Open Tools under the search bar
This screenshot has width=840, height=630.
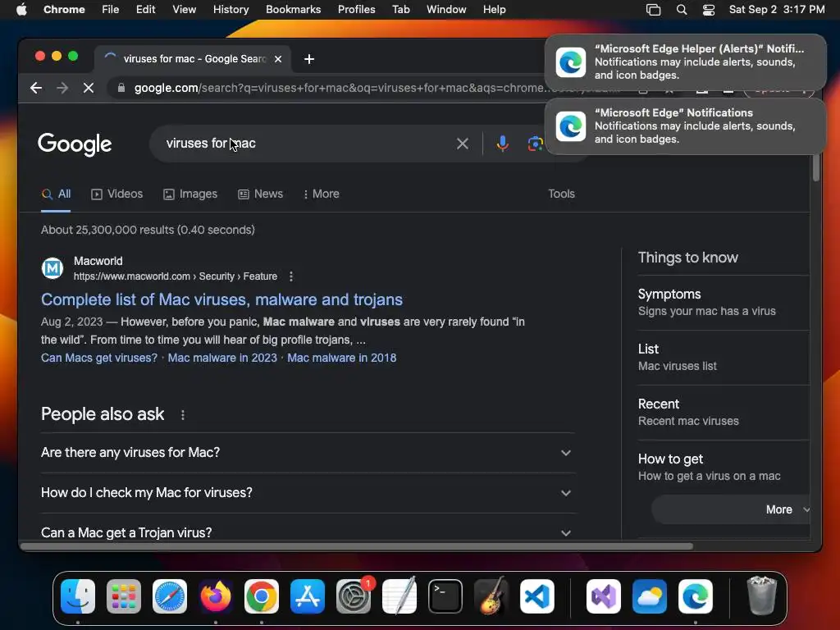click(561, 194)
